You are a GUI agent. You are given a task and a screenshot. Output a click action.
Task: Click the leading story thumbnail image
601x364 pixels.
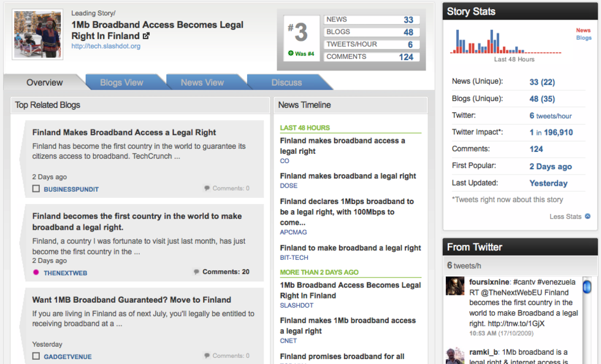[x=37, y=34]
